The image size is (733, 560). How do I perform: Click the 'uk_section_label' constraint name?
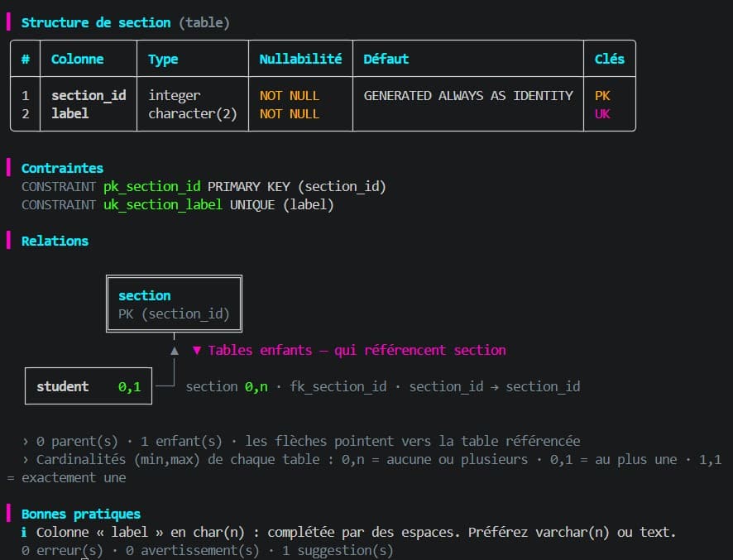tap(163, 205)
